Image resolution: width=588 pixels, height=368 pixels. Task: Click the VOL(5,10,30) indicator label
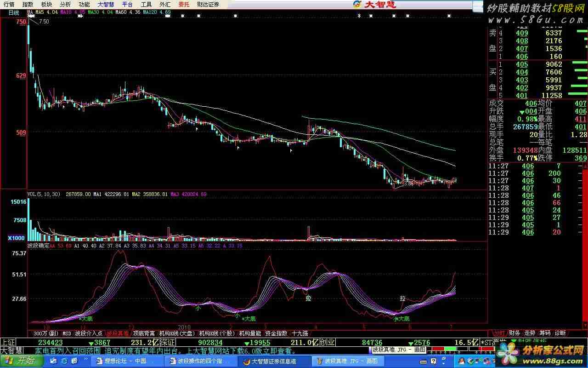[44, 194]
